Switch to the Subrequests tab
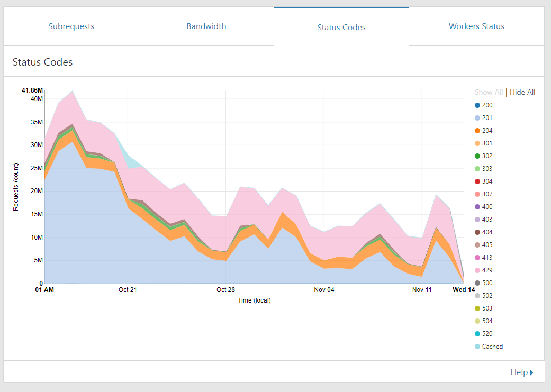 point(71,26)
